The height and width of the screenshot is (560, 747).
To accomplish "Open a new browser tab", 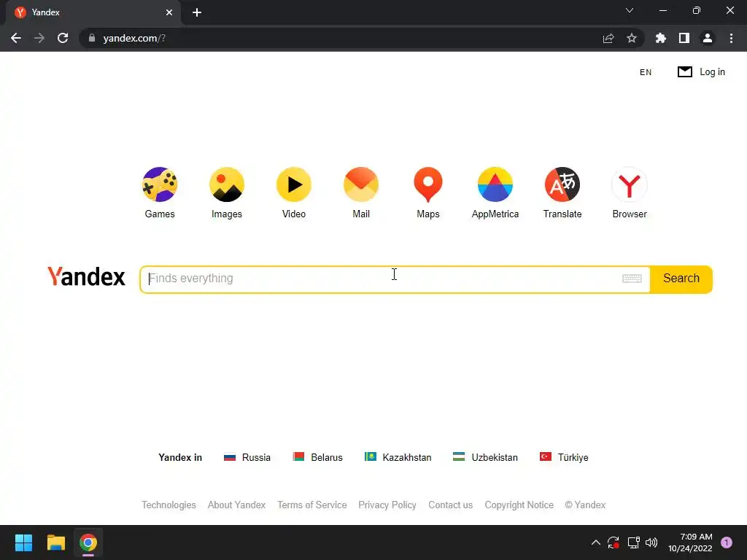I will coord(197,12).
